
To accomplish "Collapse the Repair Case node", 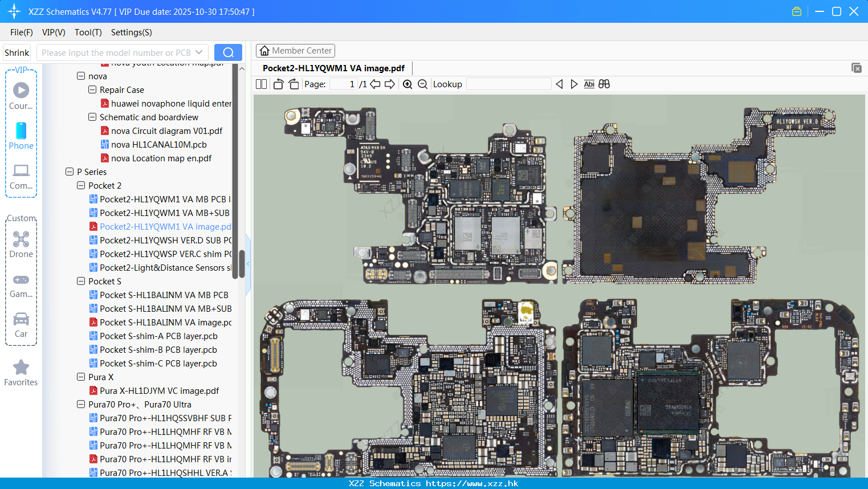I will (x=92, y=89).
